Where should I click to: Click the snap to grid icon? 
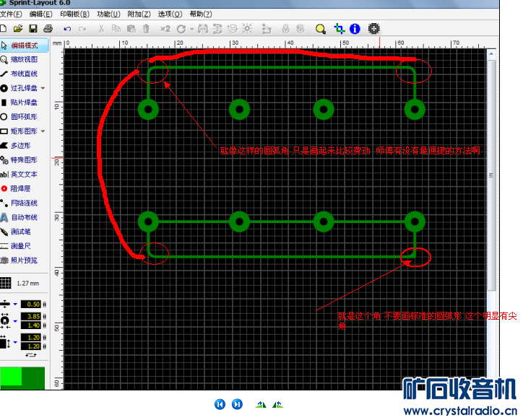click(x=248, y=29)
